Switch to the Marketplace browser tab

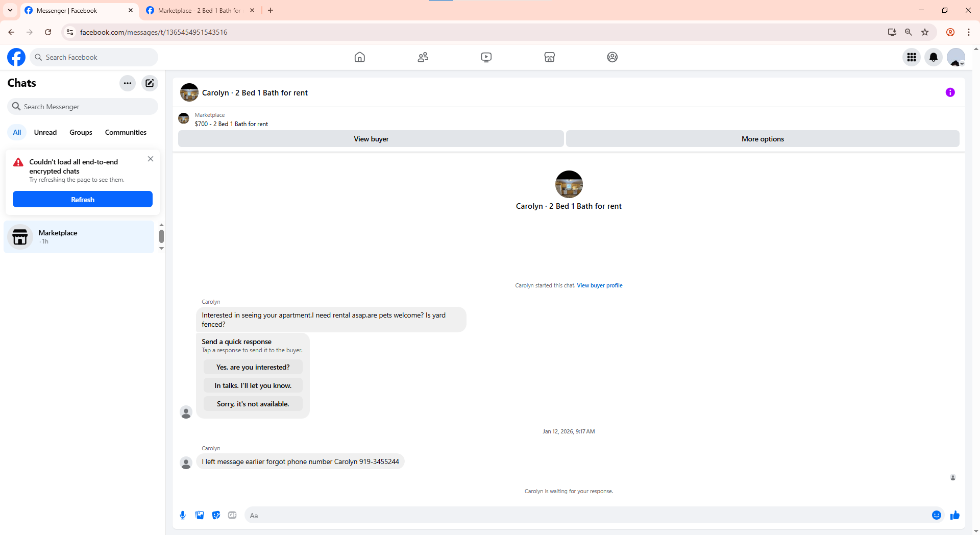point(199,10)
